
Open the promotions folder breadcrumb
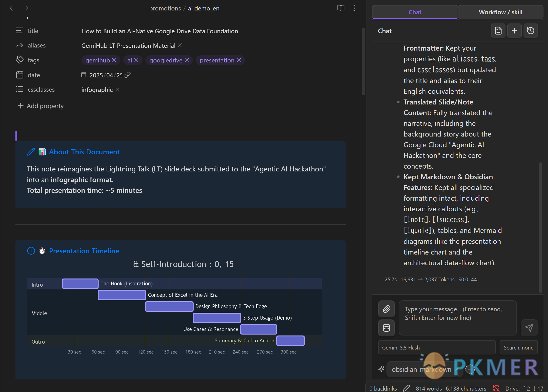pos(165,9)
